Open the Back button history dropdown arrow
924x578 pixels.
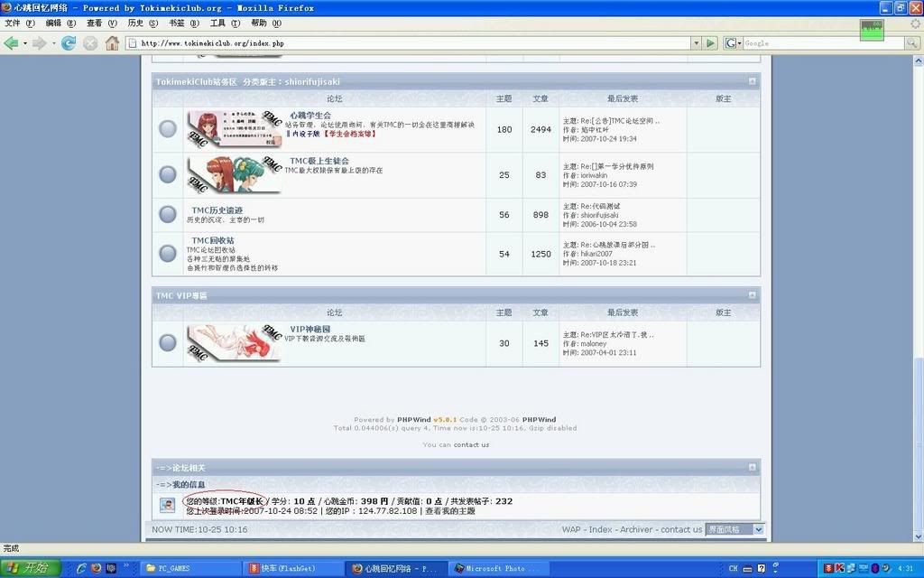click(x=24, y=43)
